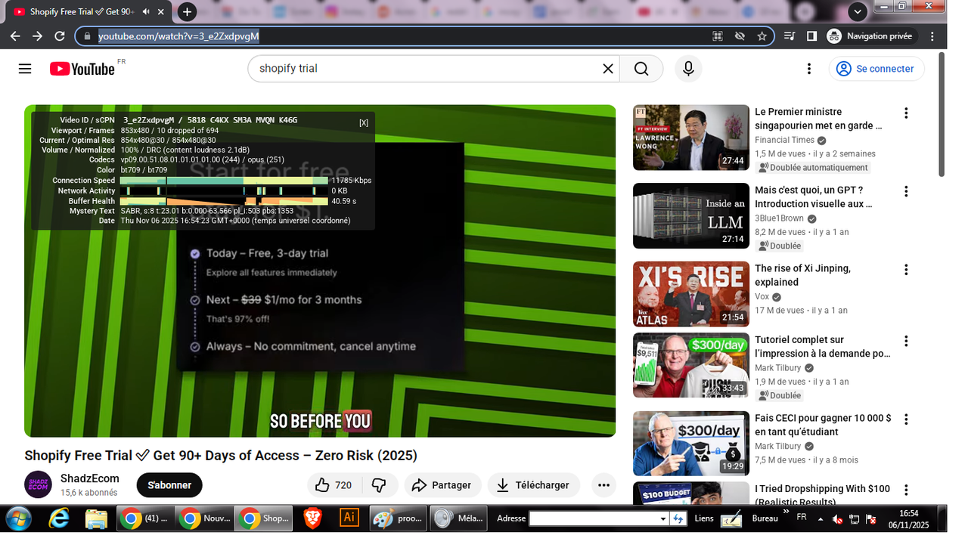
Task: Open the $300/day 33:43 video thumbnail
Action: [x=691, y=365]
